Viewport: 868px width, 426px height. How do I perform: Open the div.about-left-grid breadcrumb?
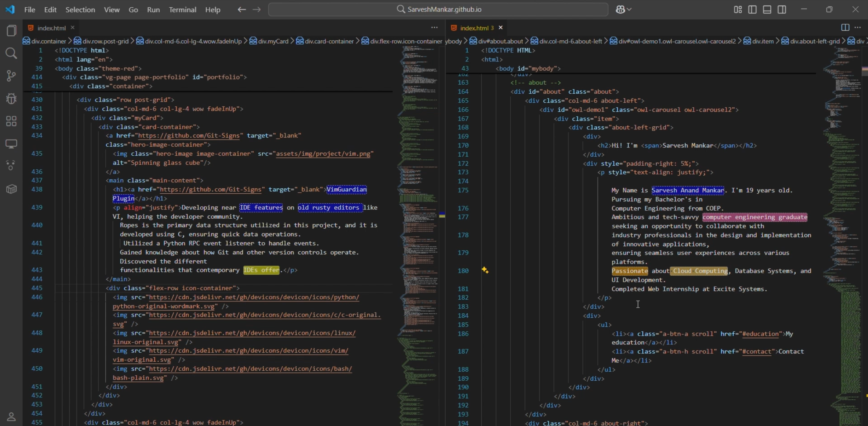coord(811,41)
